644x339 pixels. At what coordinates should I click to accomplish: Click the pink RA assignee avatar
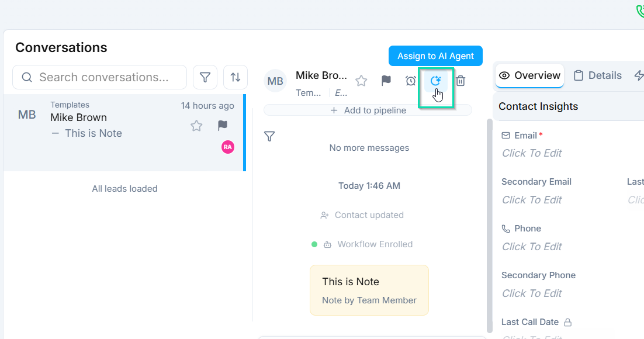point(228,147)
